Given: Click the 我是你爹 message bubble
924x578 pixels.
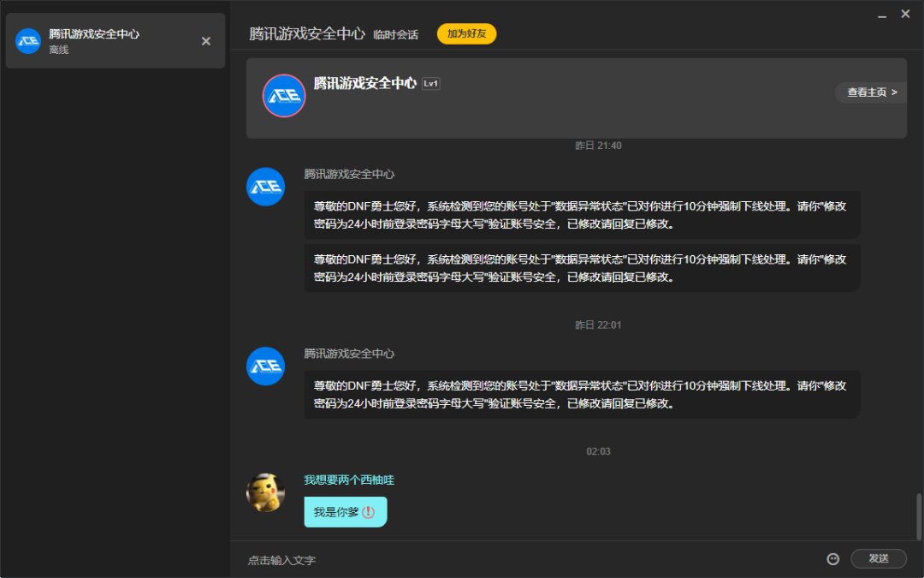Looking at the screenshot, I should pos(346,512).
